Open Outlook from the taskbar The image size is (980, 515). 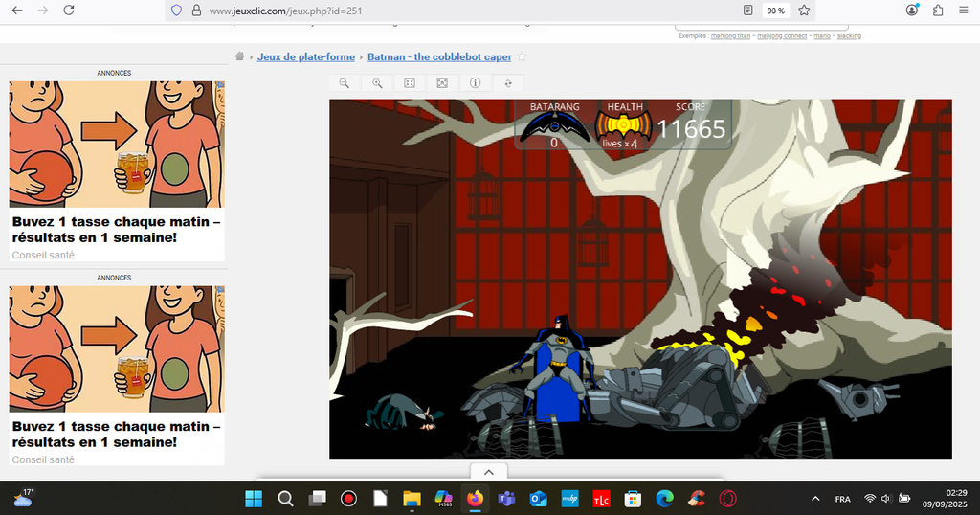pos(538,499)
